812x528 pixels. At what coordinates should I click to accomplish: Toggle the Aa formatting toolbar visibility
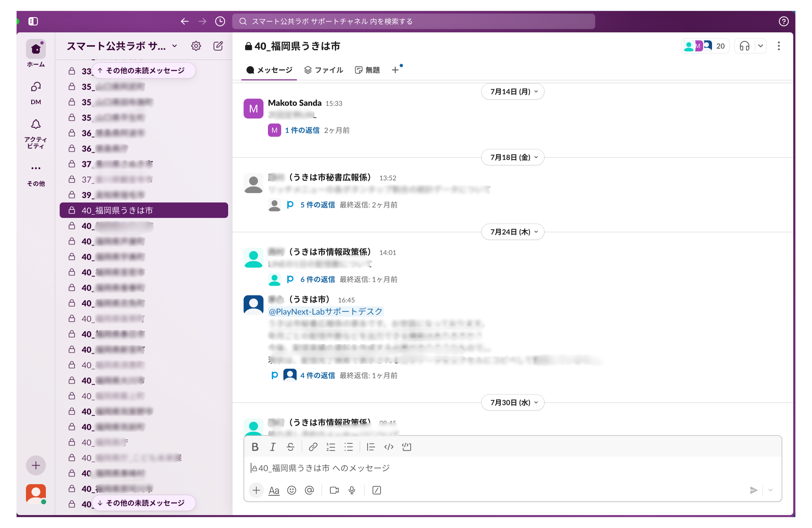click(274, 490)
